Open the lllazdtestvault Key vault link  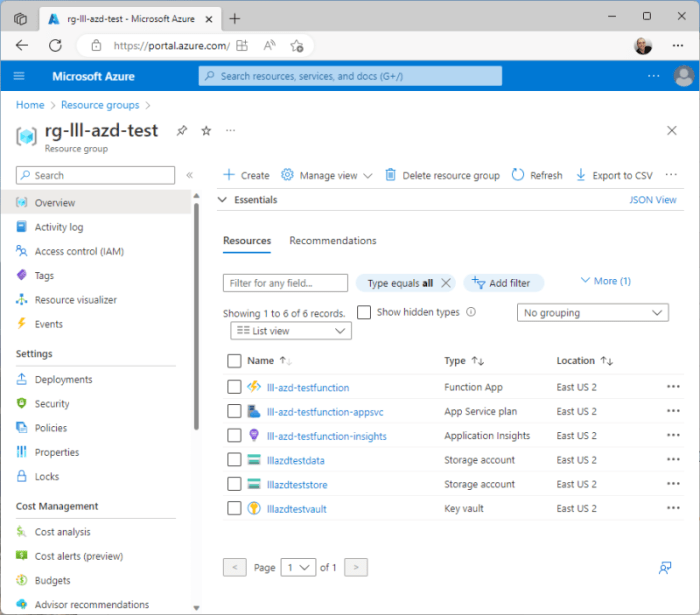[x=296, y=509]
